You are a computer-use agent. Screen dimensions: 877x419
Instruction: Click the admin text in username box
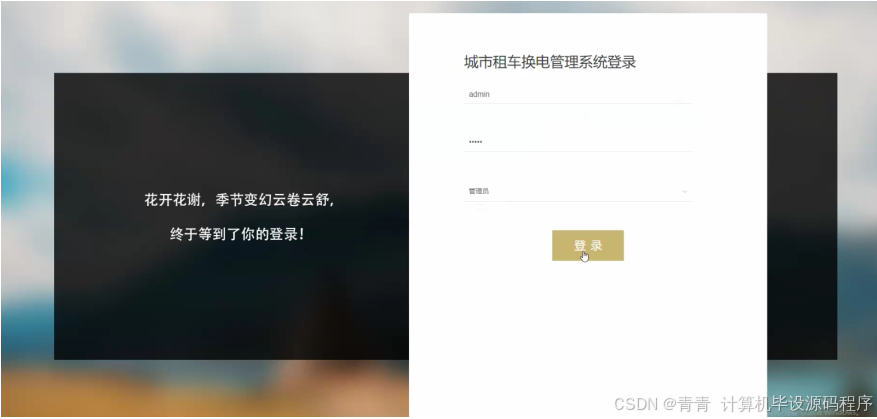pos(479,94)
